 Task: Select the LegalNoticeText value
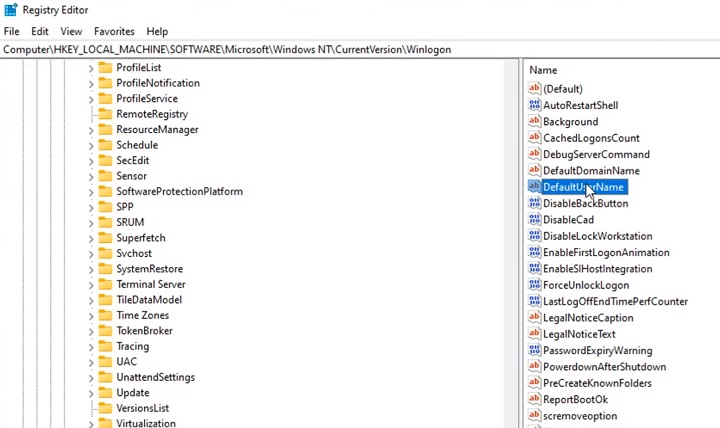click(579, 334)
